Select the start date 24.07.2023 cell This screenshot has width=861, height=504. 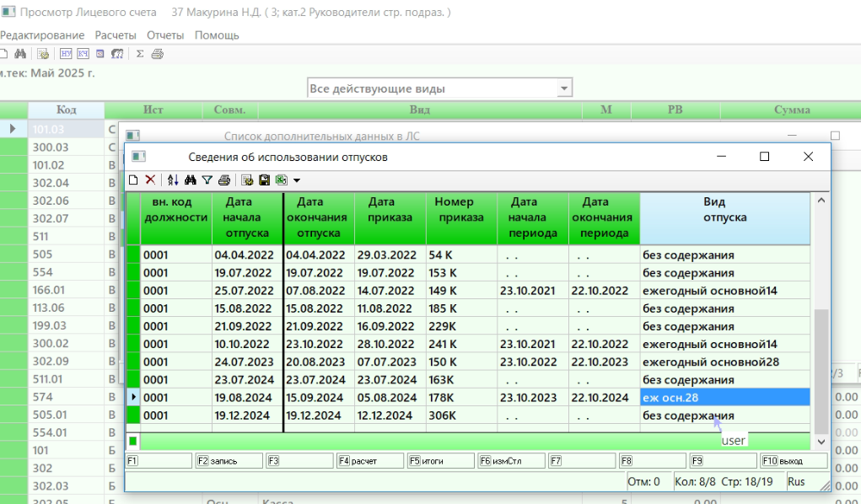coord(247,362)
